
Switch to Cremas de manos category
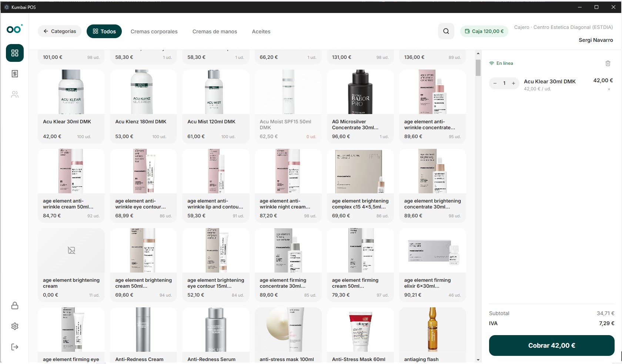coord(215,31)
